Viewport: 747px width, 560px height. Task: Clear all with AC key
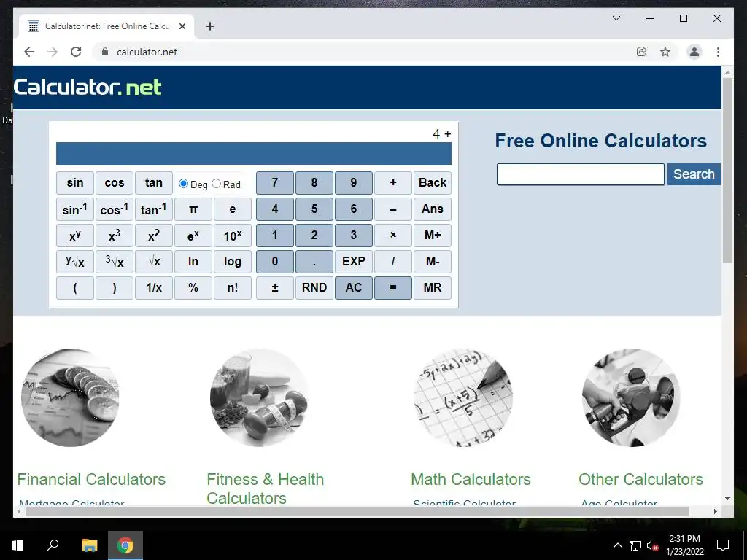pos(354,287)
